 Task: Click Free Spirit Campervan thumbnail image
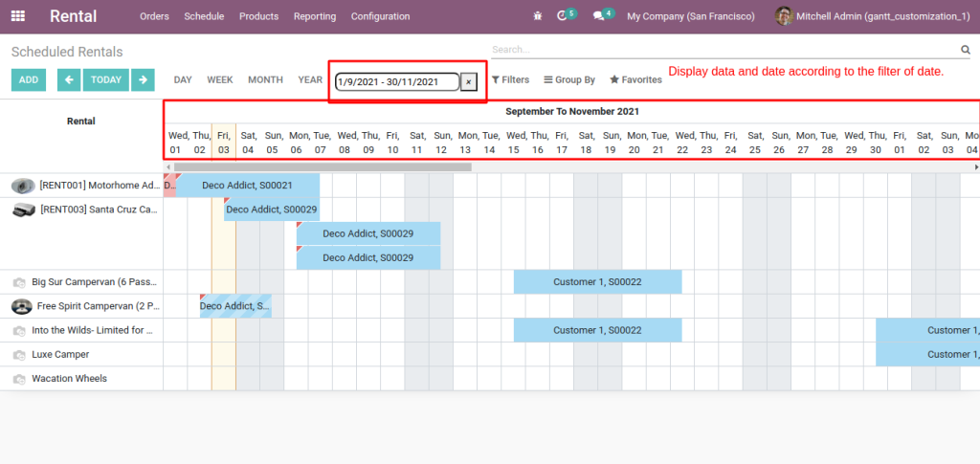click(22, 306)
